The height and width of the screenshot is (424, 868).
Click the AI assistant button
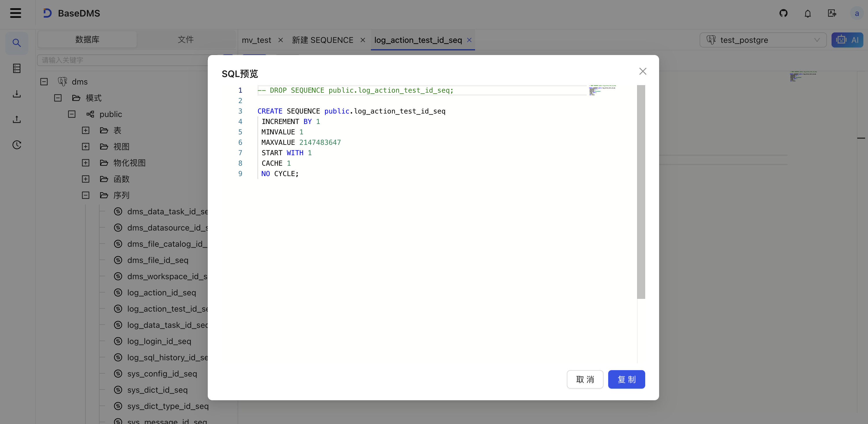click(847, 40)
